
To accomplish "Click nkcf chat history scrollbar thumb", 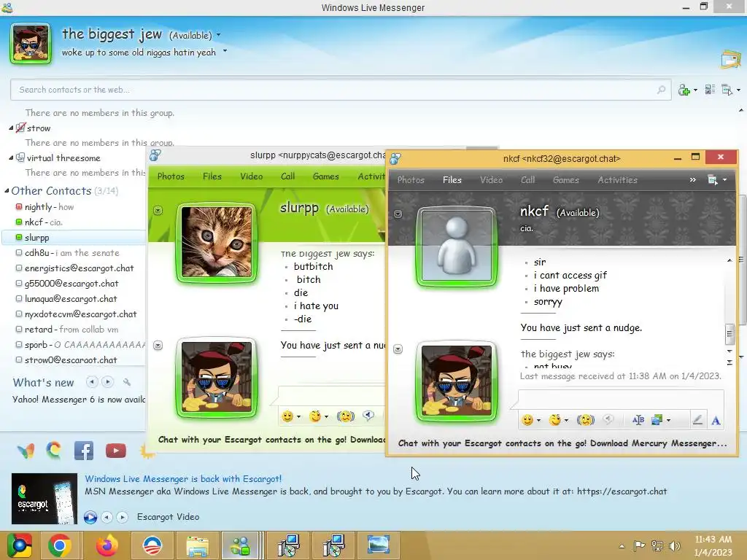I will point(729,333).
